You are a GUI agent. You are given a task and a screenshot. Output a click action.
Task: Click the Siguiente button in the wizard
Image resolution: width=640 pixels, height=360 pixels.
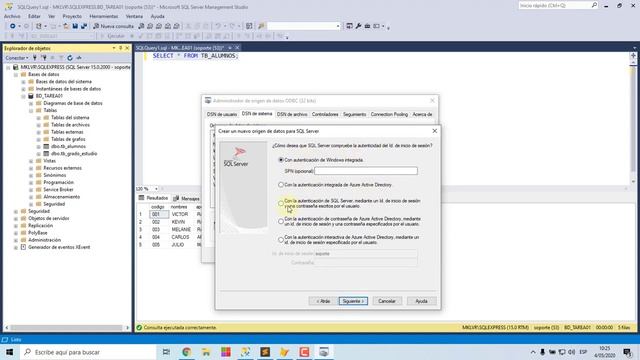[353, 301]
